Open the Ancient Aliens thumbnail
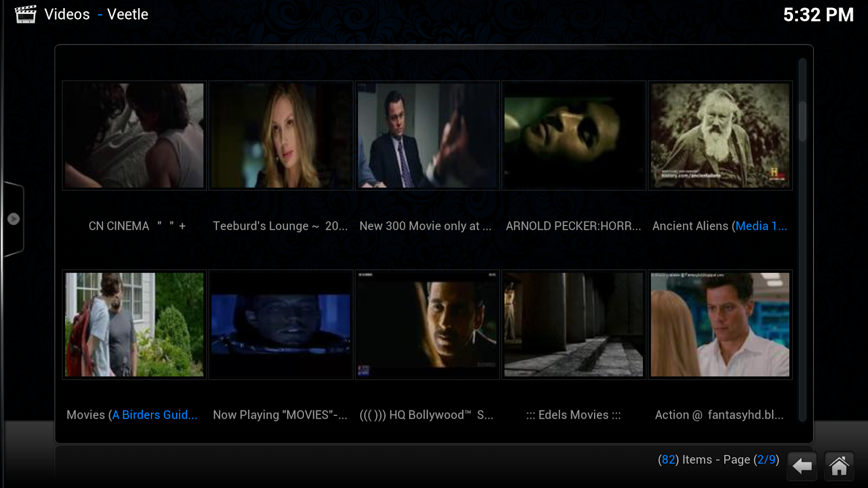This screenshot has height=488, width=868. [720, 136]
